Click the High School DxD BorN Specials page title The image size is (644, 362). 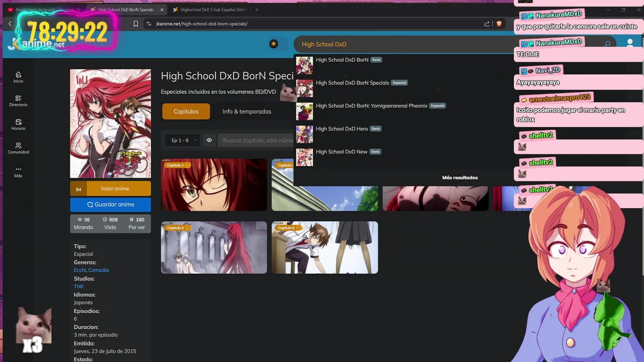[x=227, y=76]
